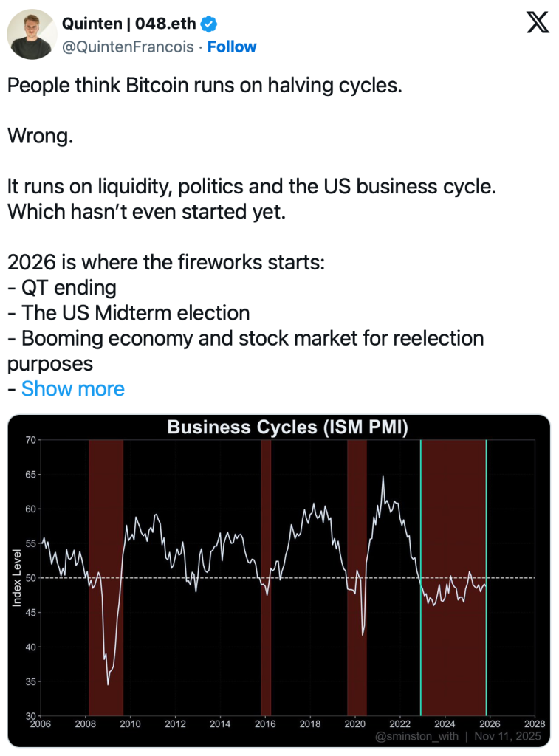Image resolution: width=559 pixels, height=756 pixels.
Task: Click the Index Level axis label
Action: coord(17,578)
